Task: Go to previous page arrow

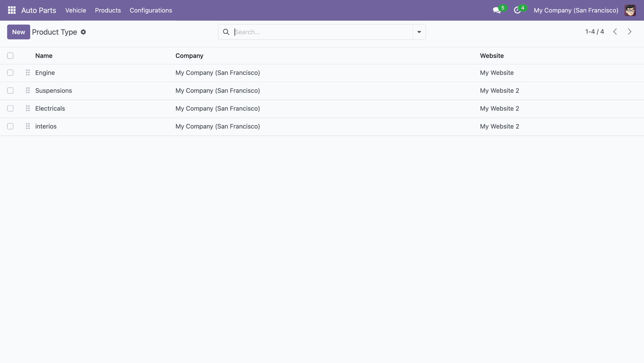Action: pos(615,32)
